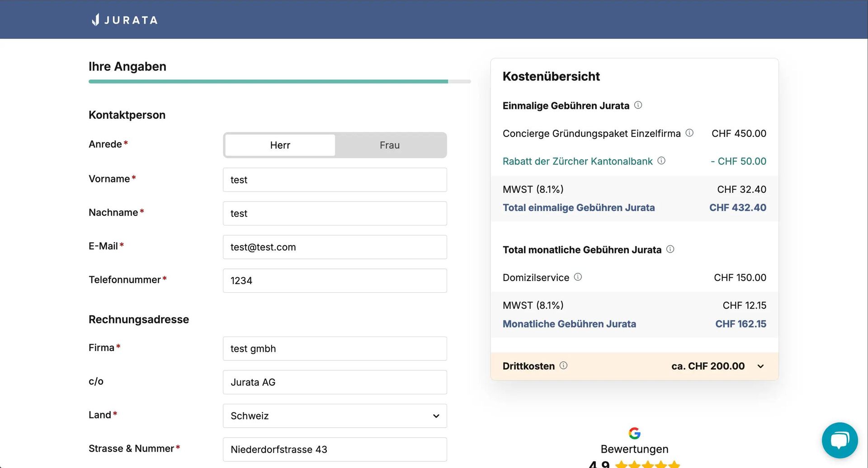The width and height of the screenshot is (868, 468).
Task: Open info icon for Rabatt der Zürcher Kantonalbank
Action: [661, 161]
